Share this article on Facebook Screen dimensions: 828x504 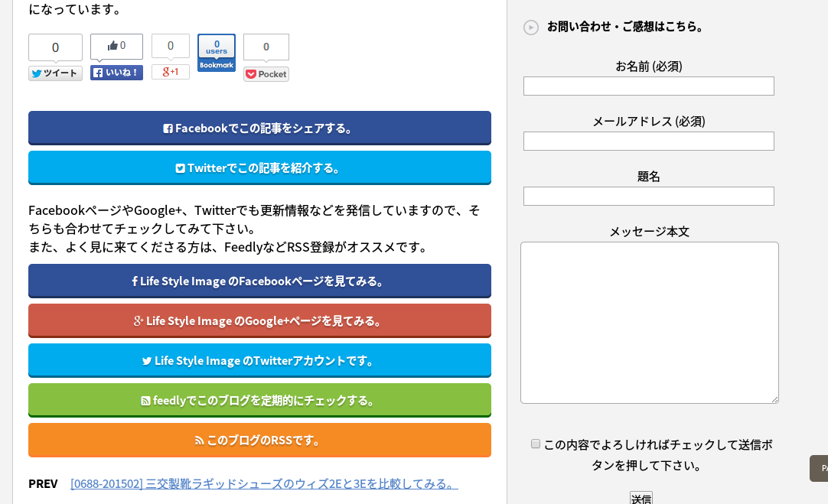[260, 128]
